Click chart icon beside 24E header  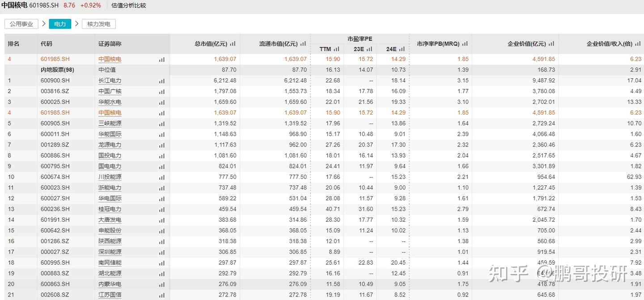(x=402, y=49)
